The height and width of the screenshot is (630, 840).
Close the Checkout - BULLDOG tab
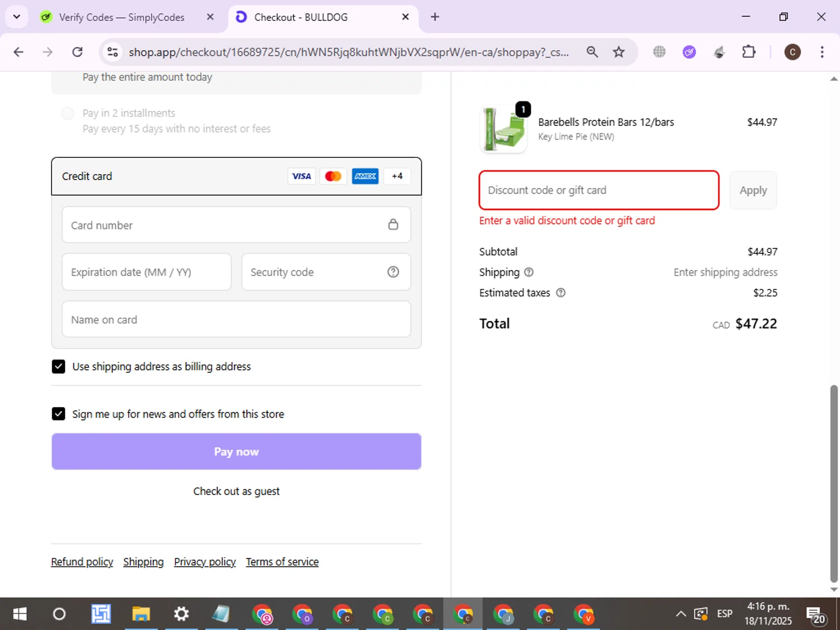pyautogui.click(x=405, y=17)
